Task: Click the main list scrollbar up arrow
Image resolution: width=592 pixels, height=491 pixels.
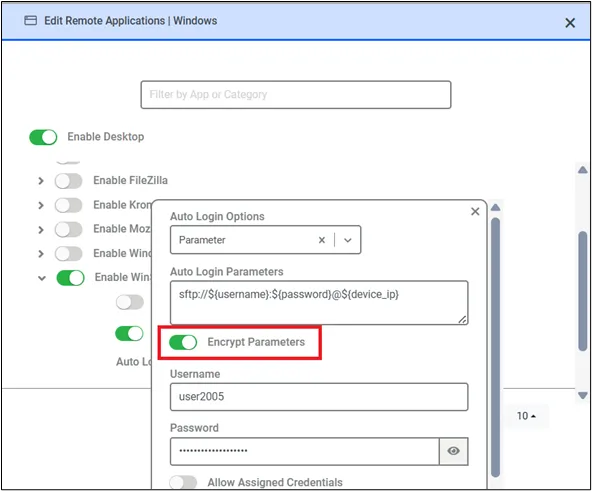Action: [x=583, y=170]
